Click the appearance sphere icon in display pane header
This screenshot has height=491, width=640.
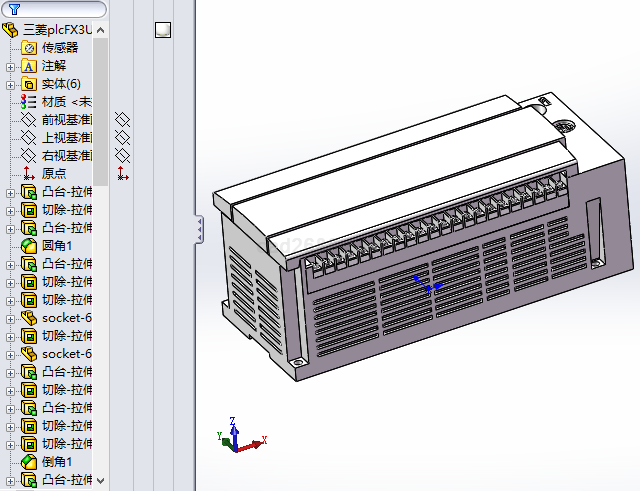(163, 30)
